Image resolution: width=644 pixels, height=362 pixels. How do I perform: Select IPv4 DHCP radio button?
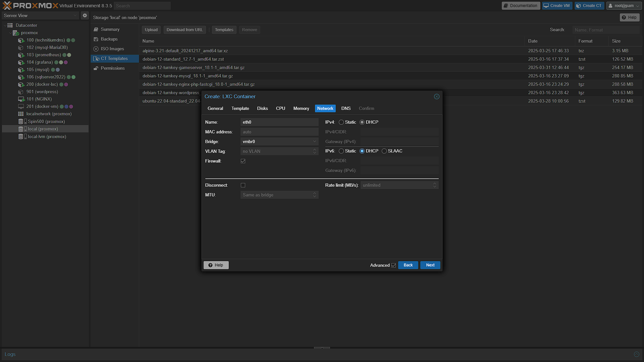coord(362,122)
